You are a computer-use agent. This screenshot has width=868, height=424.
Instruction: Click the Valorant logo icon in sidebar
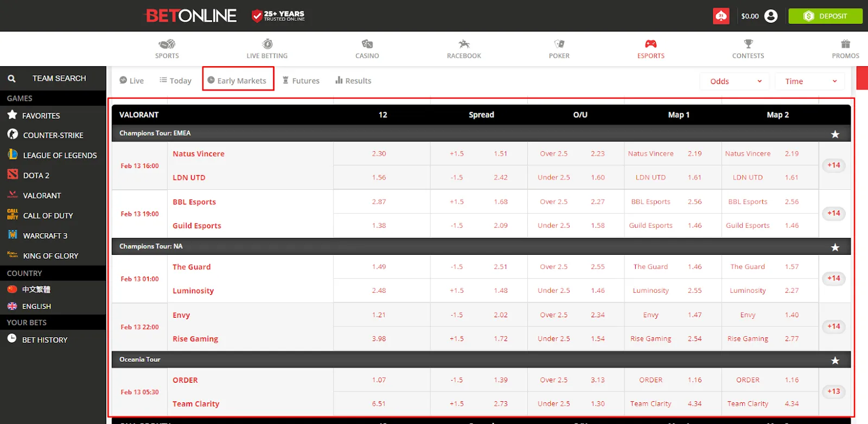click(x=12, y=195)
